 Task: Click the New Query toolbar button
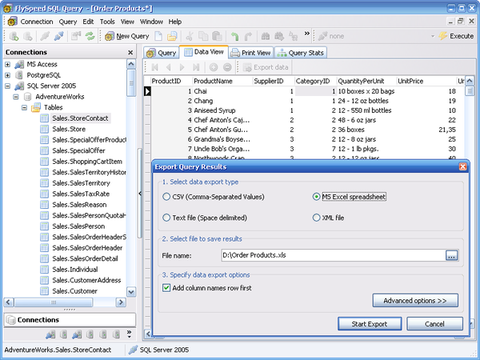[127, 36]
